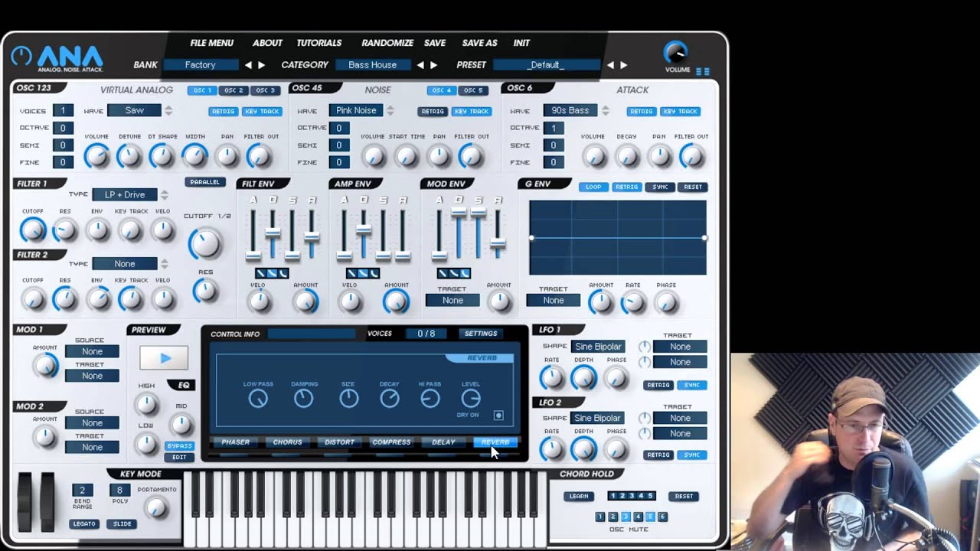Viewport: 980px width, 551px height.
Task: Toggle the OSC 3 button
Action: pos(265,90)
